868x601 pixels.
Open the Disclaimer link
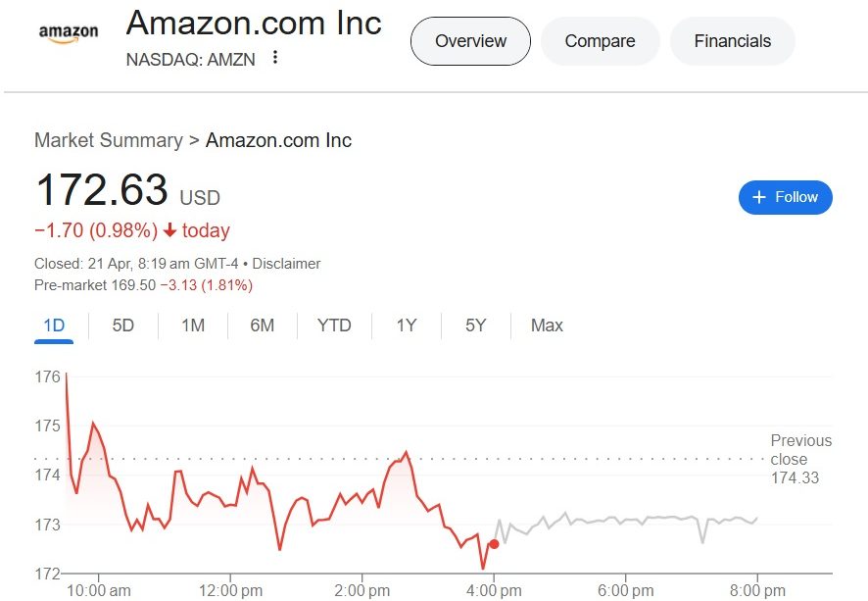coord(286,264)
